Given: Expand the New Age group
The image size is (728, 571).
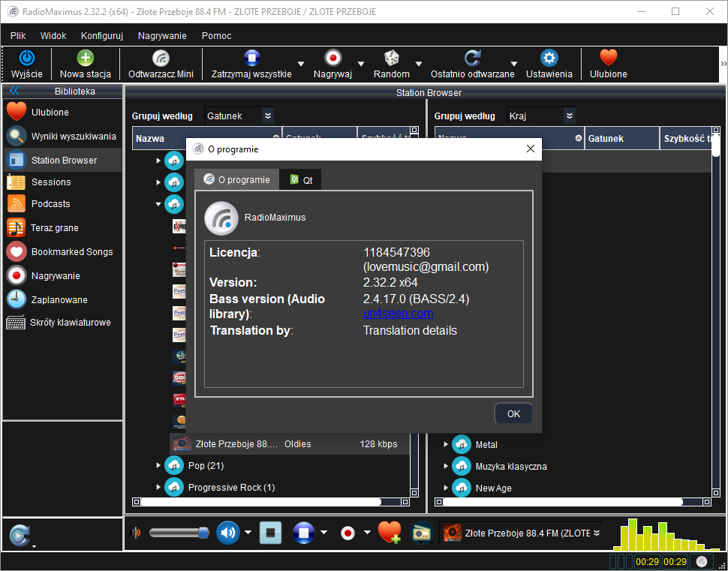Looking at the screenshot, I should pos(446,488).
